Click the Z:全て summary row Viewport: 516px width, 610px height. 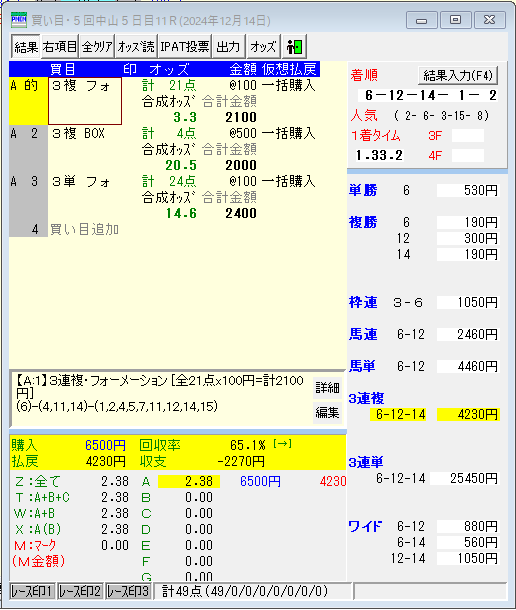72,482
